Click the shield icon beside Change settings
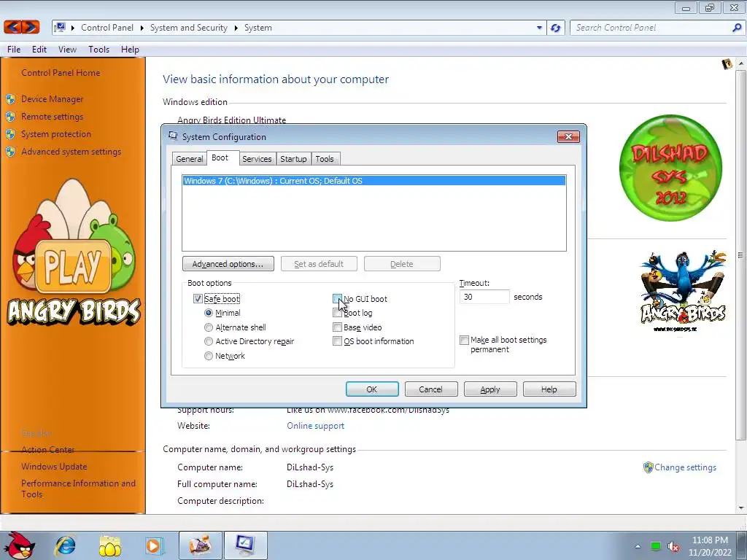Screen dimensions: 747x560 (648, 467)
